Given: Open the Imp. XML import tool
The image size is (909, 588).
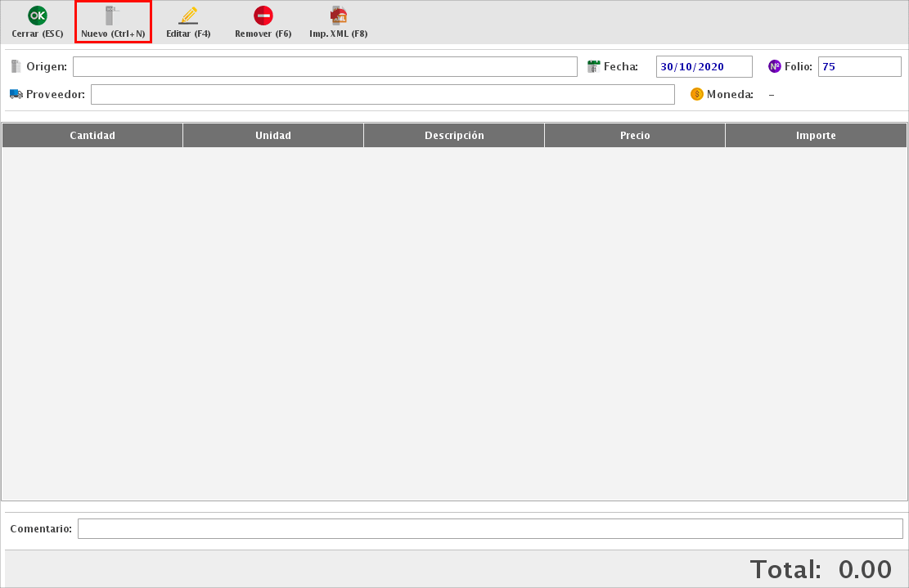Looking at the screenshot, I should [x=338, y=16].
